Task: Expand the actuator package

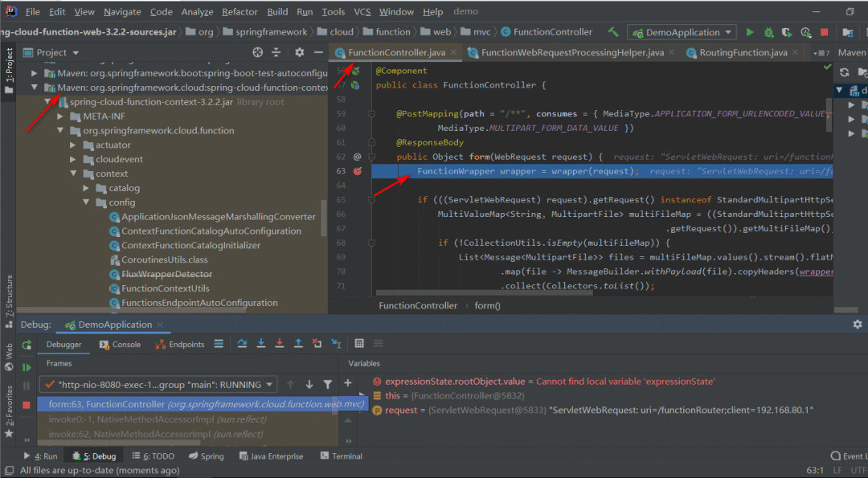Action: pyautogui.click(x=73, y=145)
